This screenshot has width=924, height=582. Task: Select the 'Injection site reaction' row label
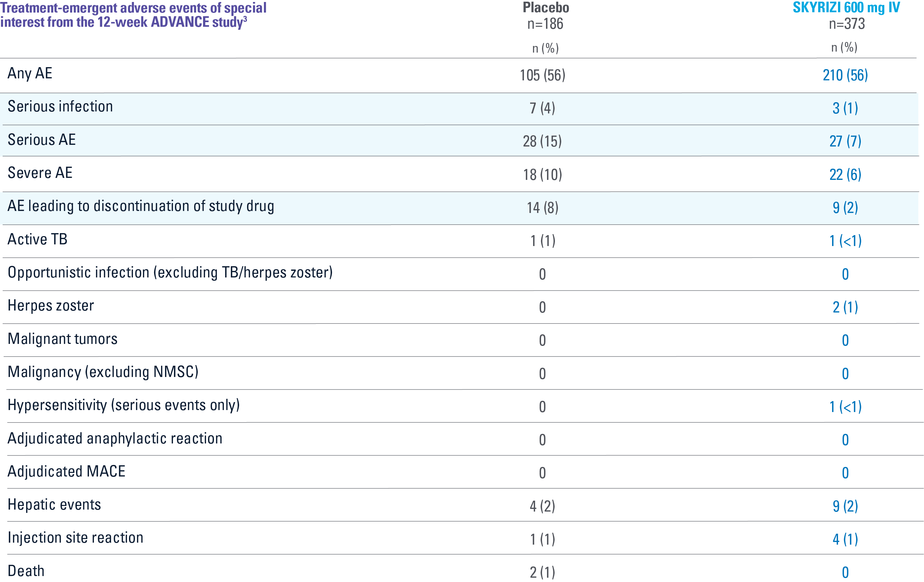[x=76, y=538]
